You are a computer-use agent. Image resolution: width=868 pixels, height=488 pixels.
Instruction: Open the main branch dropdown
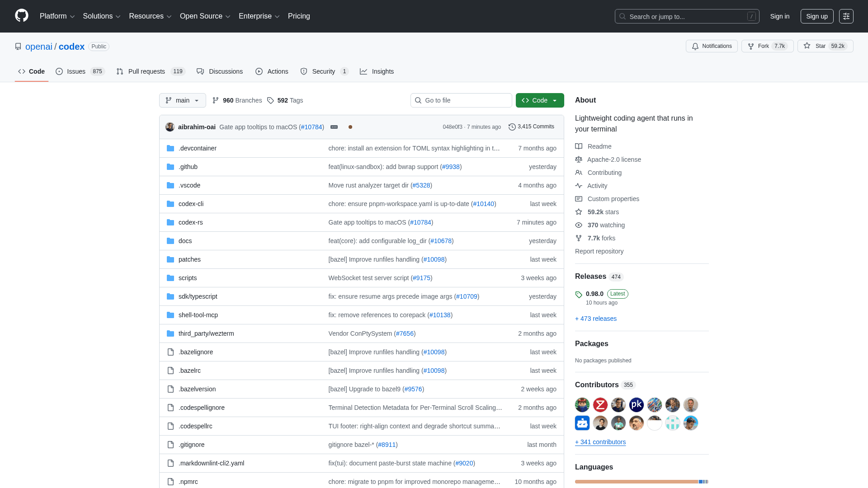click(x=182, y=100)
